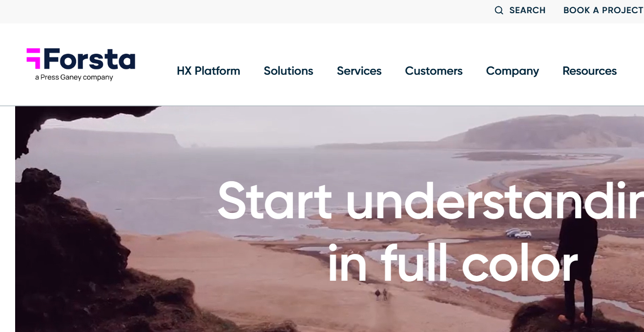Click the magnifying glass search icon
This screenshot has width=644, height=332.
coord(499,10)
